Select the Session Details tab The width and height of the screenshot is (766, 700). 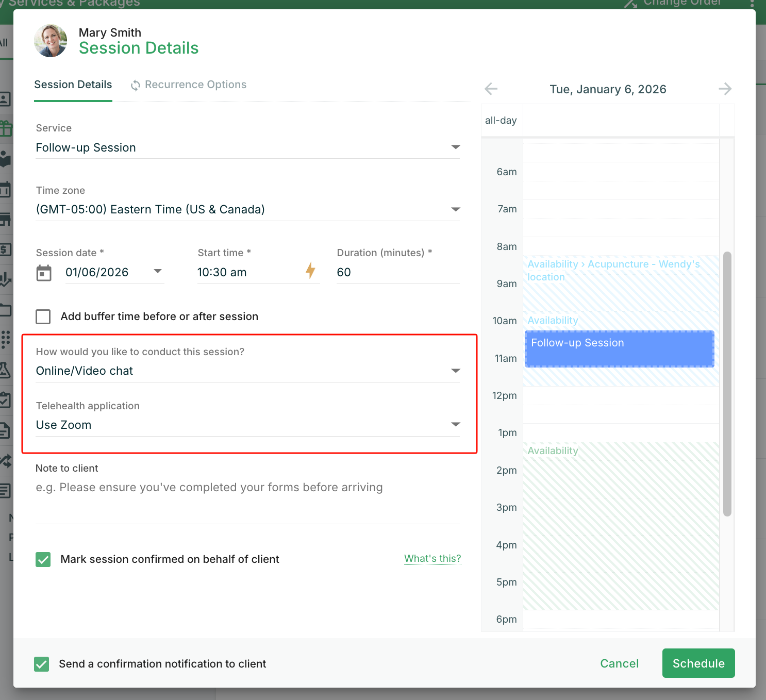(73, 85)
